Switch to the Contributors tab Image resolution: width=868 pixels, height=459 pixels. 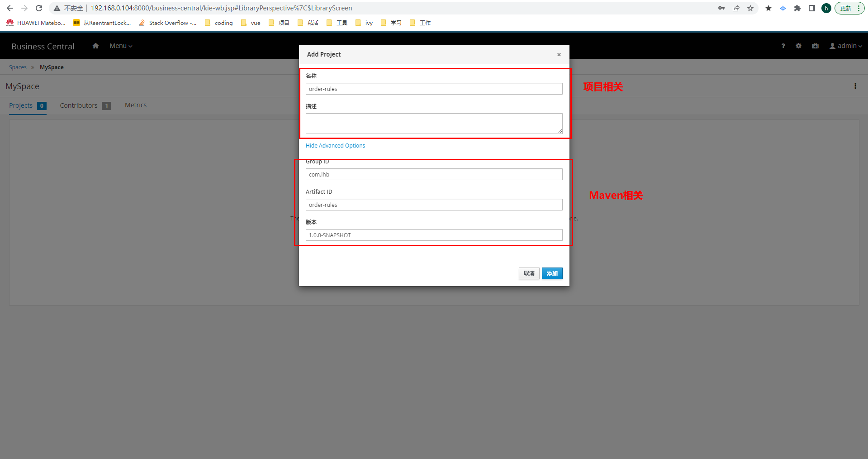pos(79,105)
